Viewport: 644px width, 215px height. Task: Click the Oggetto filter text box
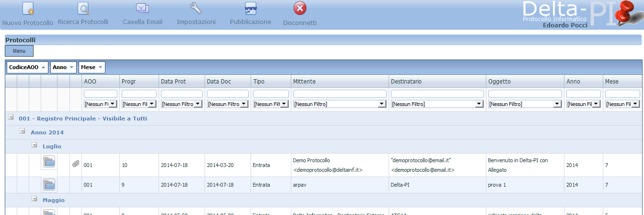[x=525, y=94]
